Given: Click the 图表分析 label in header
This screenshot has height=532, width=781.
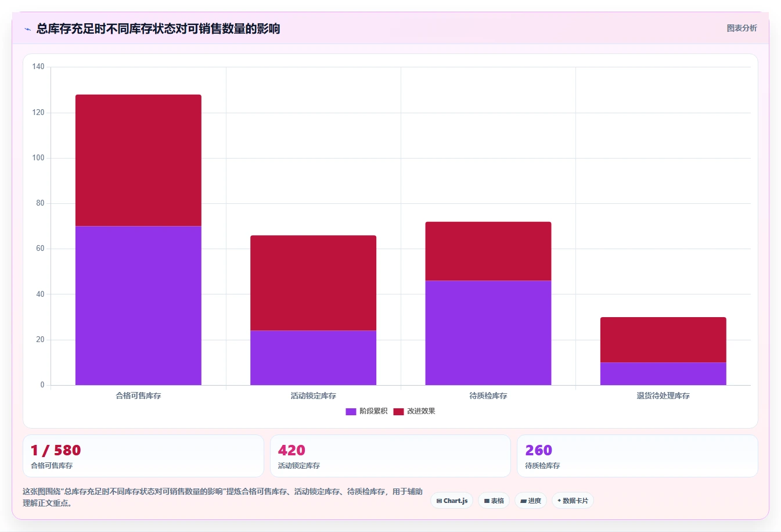Looking at the screenshot, I should [742, 28].
